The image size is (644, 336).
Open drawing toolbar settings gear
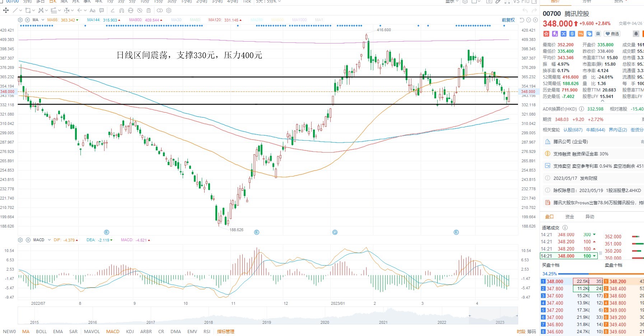pos(169,10)
